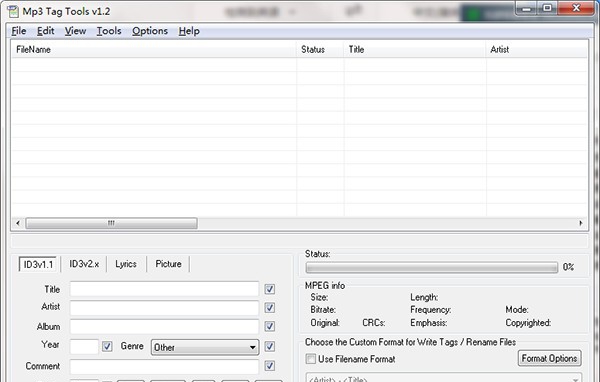This screenshot has height=382, width=600.
Task: Switch to the Lyrics tab
Action: point(126,264)
